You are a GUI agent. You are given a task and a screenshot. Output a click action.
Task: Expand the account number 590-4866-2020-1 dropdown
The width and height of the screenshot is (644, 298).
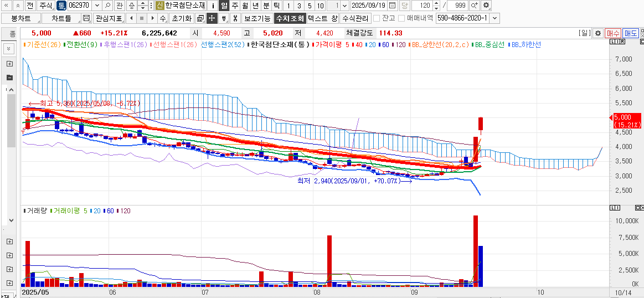[x=494, y=18]
